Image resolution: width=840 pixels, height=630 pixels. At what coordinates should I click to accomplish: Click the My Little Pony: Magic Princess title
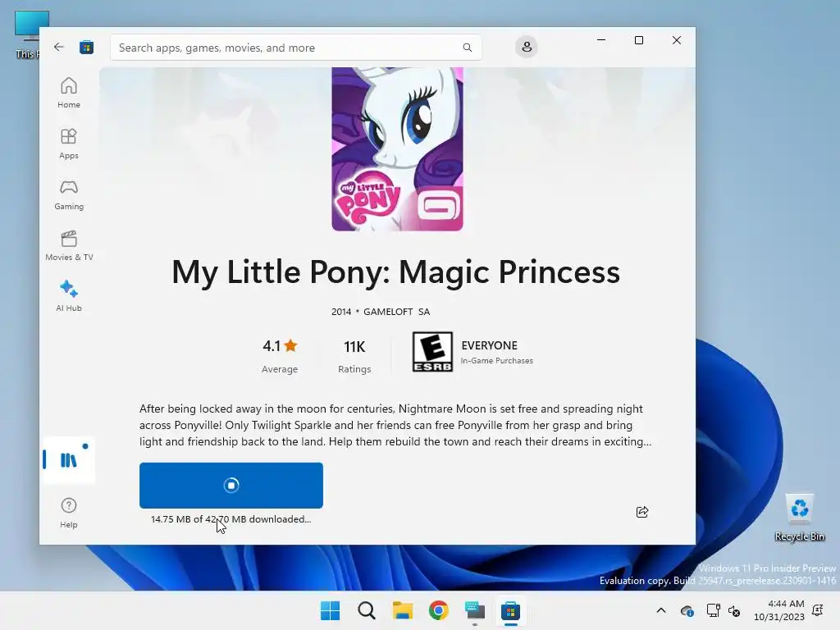tap(396, 272)
